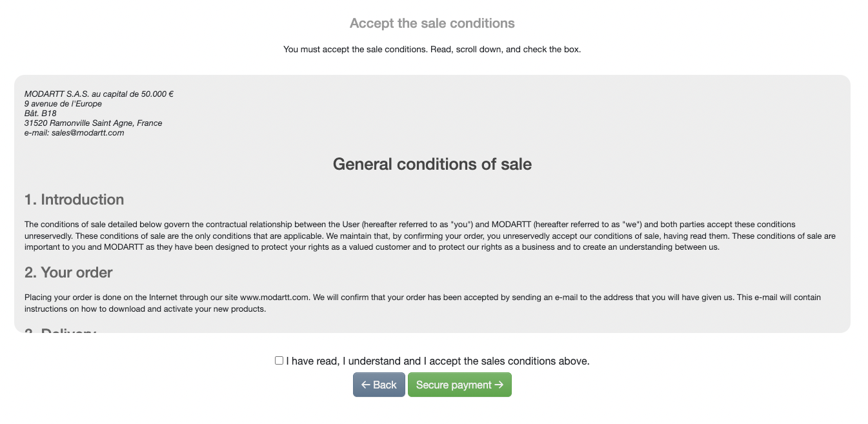
Task: Click the left arrow on Back button
Action: click(365, 385)
